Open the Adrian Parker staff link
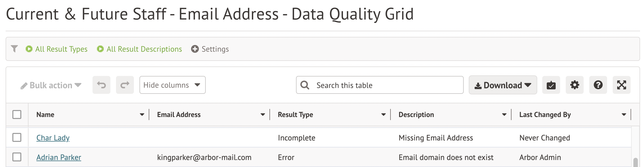Screen dimensions: 644x167 pos(59,158)
